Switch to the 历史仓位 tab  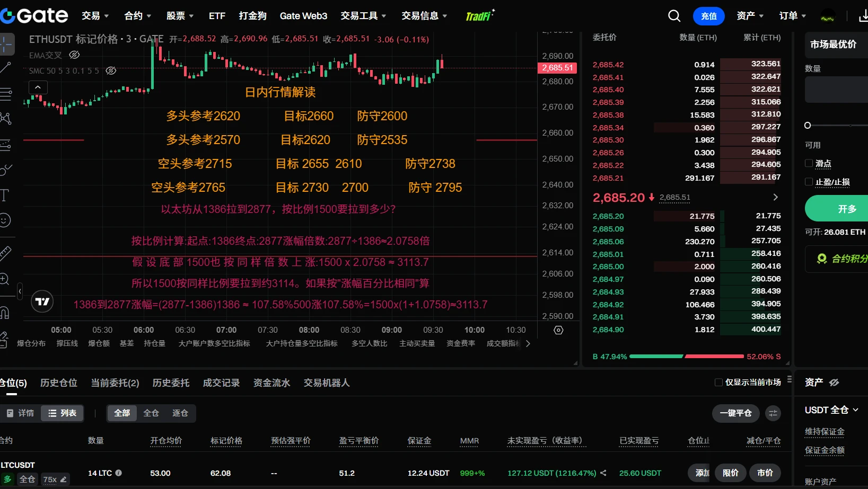59,383
